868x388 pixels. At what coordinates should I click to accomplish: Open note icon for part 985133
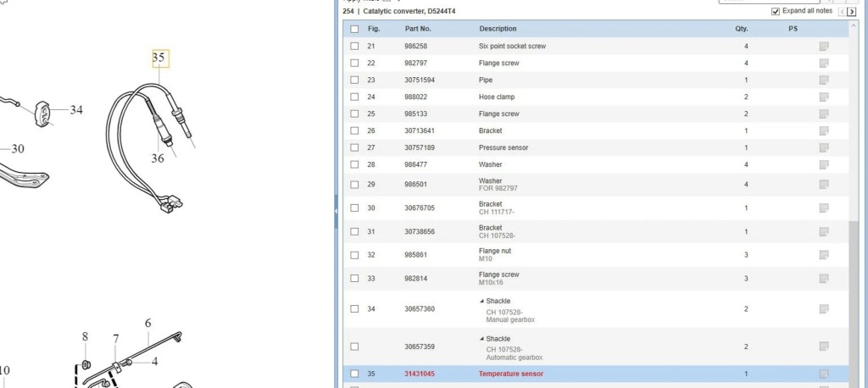[x=824, y=114]
